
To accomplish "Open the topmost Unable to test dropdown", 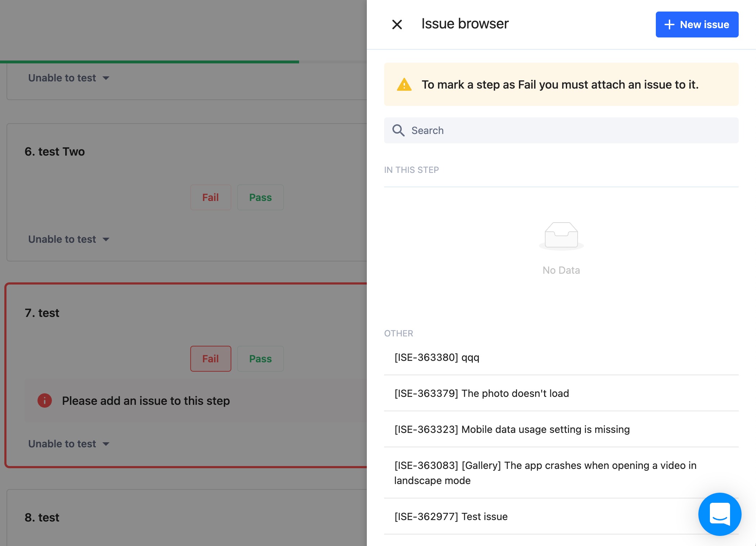I will click(68, 78).
